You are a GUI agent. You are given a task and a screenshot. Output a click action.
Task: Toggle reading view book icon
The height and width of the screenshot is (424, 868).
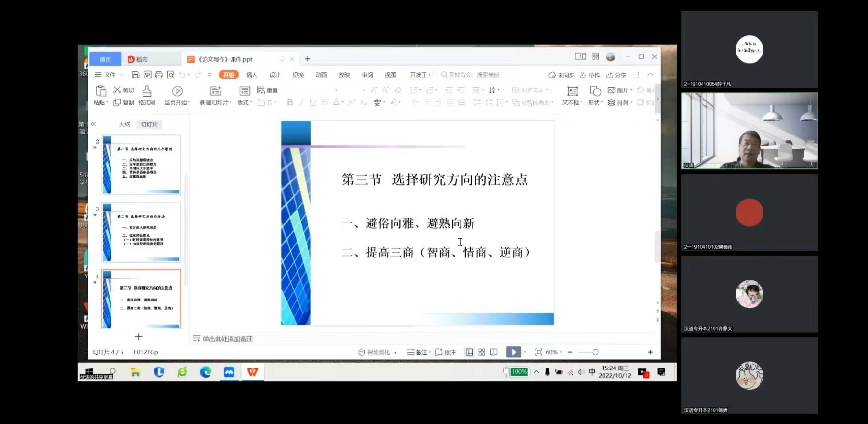pos(494,352)
